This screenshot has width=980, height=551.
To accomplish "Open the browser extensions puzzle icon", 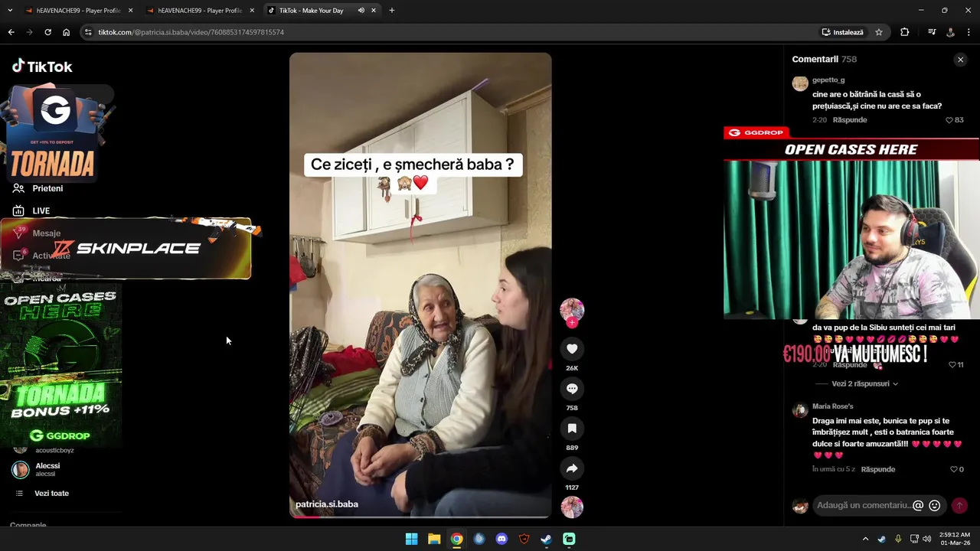I will click(904, 32).
